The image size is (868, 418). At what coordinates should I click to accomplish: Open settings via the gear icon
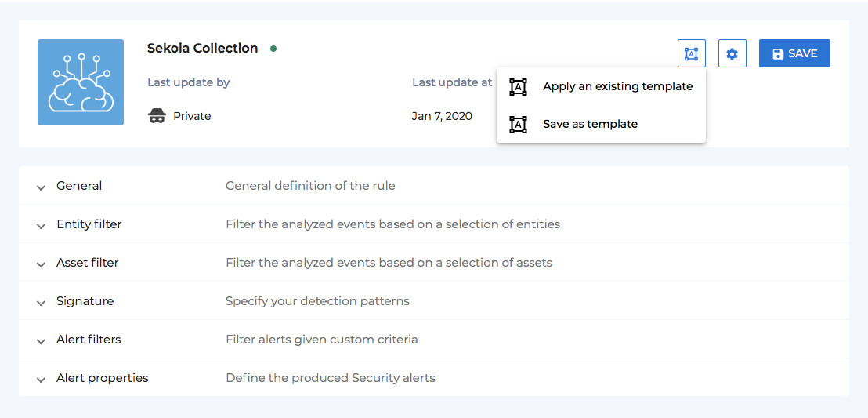[x=732, y=53]
